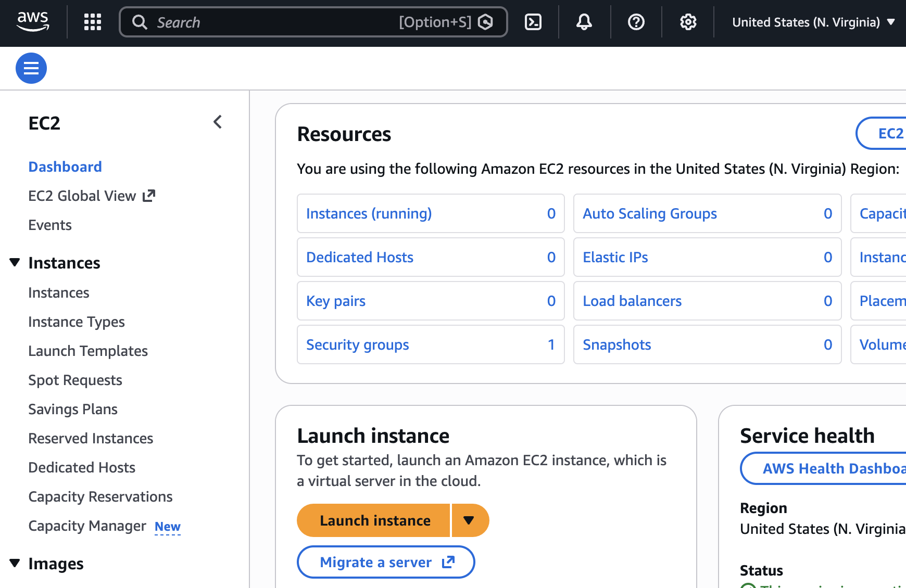Open the Security groups resource link
This screenshot has height=588, width=906.
(x=358, y=344)
